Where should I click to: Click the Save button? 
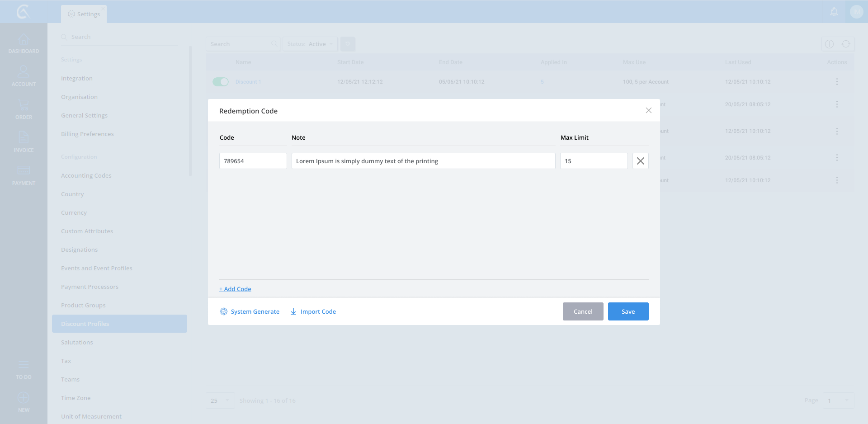point(628,311)
